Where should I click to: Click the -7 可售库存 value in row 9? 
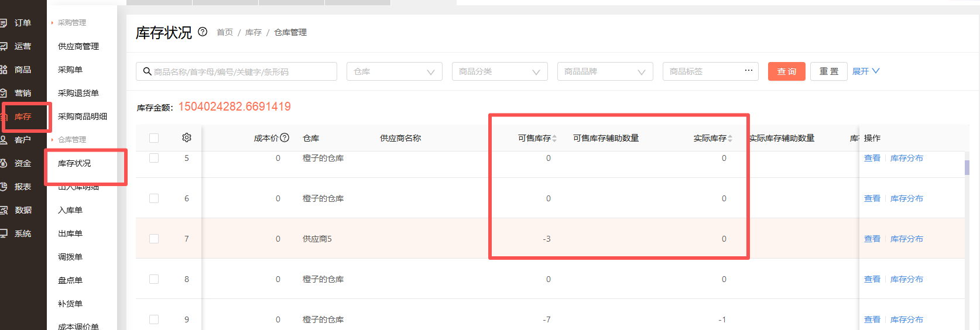(547, 319)
